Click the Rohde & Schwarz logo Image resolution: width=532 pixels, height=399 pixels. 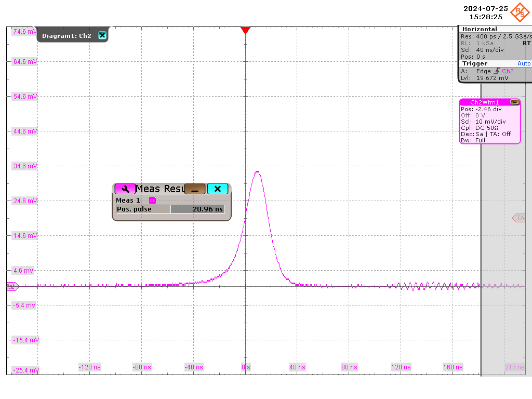pyautogui.click(x=520, y=12)
